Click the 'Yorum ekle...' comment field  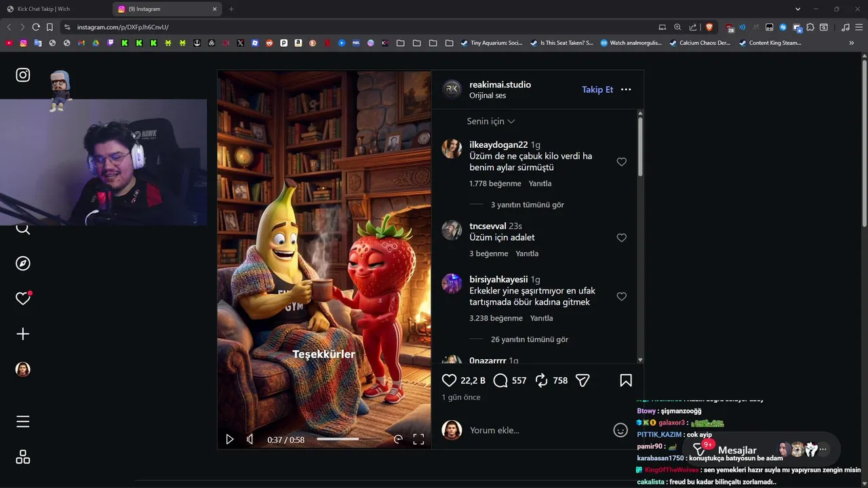tap(538, 430)
